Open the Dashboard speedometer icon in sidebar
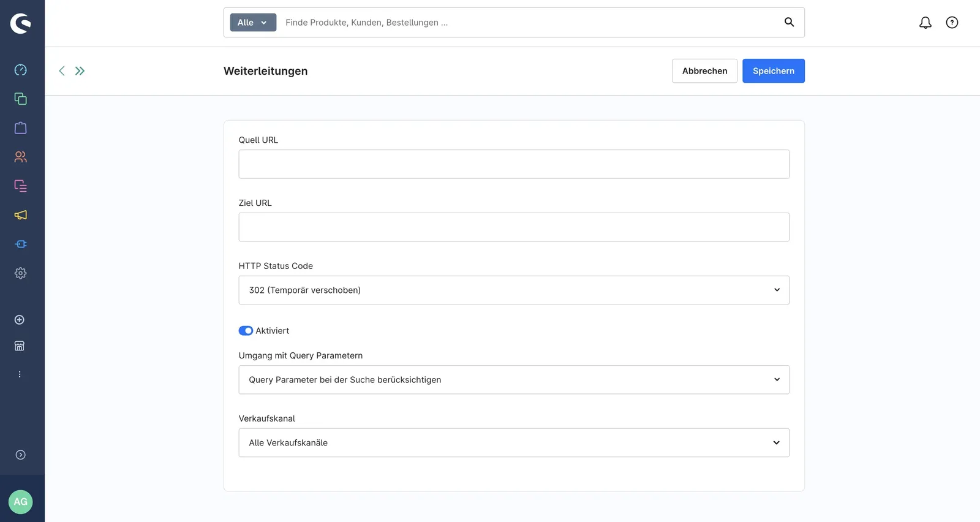This screenshot has width=980, height=522. coord(20,70)
